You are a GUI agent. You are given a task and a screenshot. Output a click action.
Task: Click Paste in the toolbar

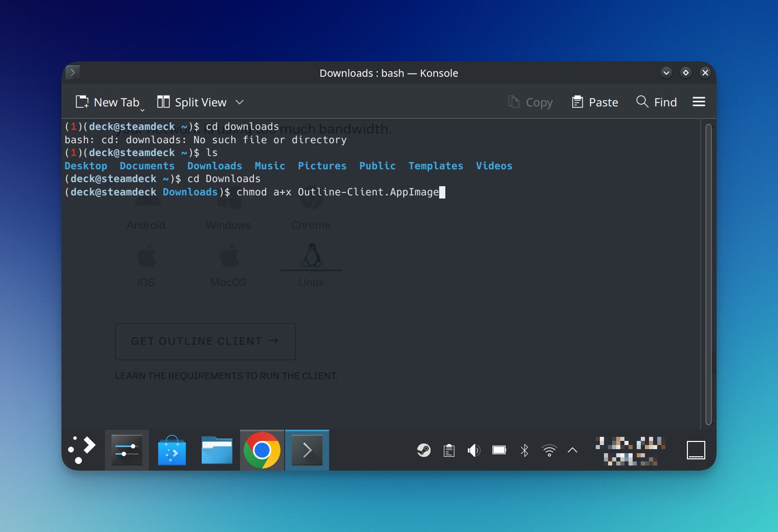click(x=595, y=102)
